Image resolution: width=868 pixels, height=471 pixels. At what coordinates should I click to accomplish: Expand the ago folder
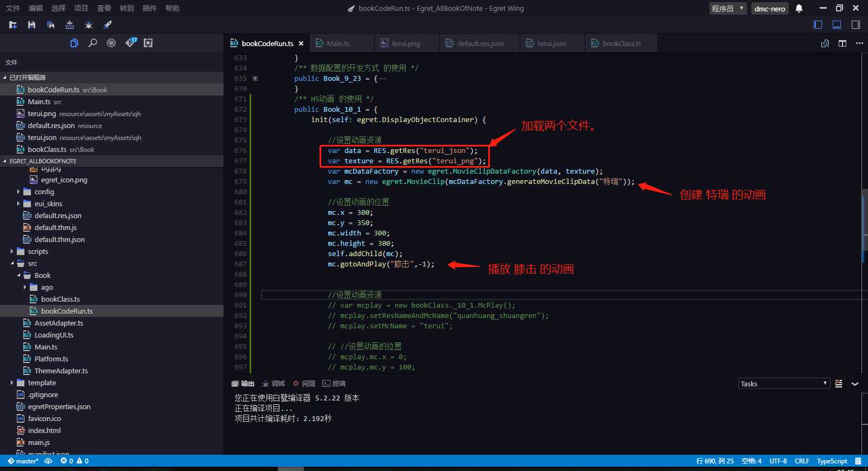pyautogui.click(x=24, y=287)
